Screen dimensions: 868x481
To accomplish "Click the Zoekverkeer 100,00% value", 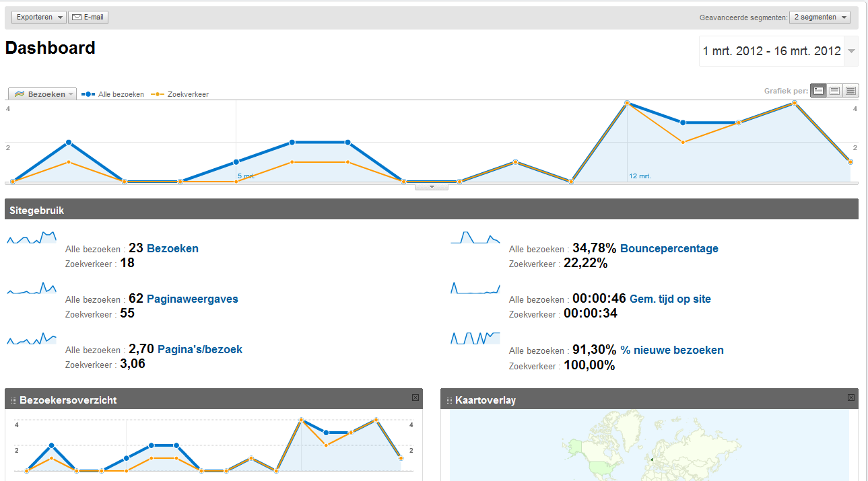I will click(x=589, y=365).
